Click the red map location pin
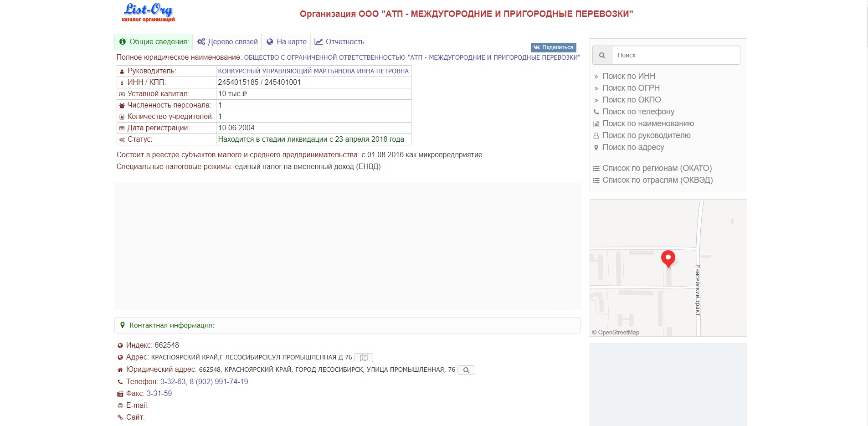The image size is (868, 426). click(x=668, y=258)
